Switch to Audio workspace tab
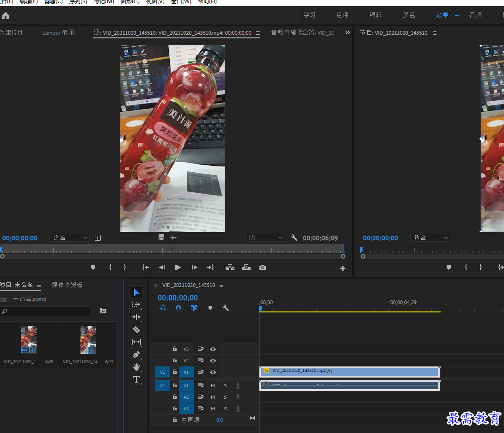Image resolution: width=504 pixels, height=433 pixels. click(x=475, y=15)
